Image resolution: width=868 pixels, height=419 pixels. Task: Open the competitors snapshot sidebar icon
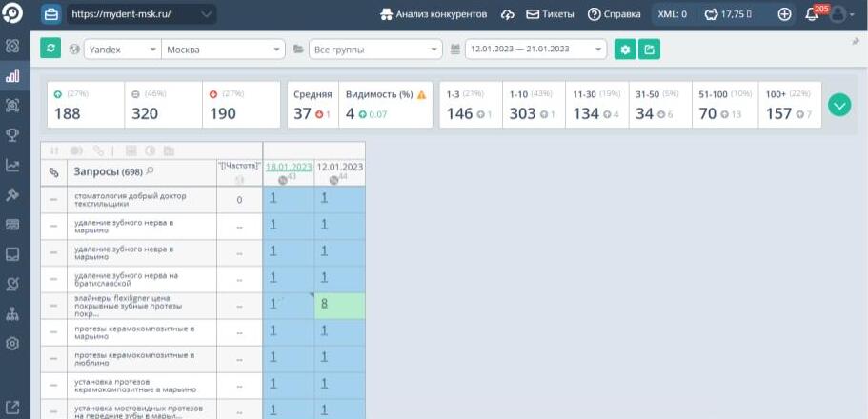[x=12, y=105]
